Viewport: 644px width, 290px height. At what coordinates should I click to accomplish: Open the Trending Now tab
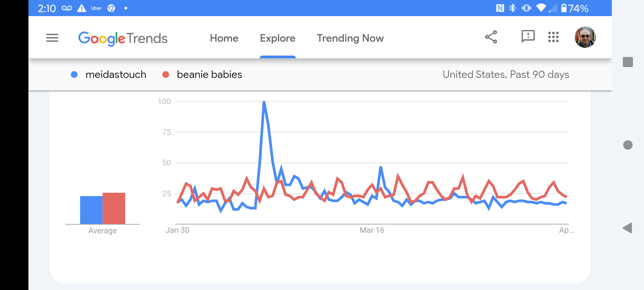350,38
